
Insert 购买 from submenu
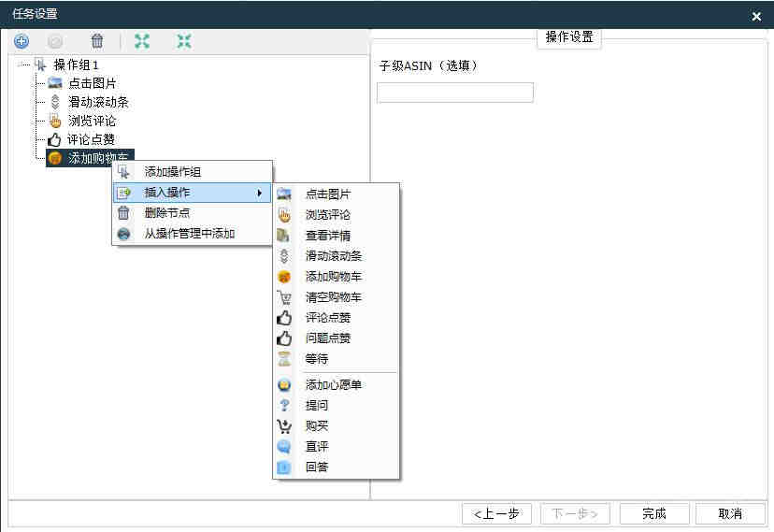point(336,425)
